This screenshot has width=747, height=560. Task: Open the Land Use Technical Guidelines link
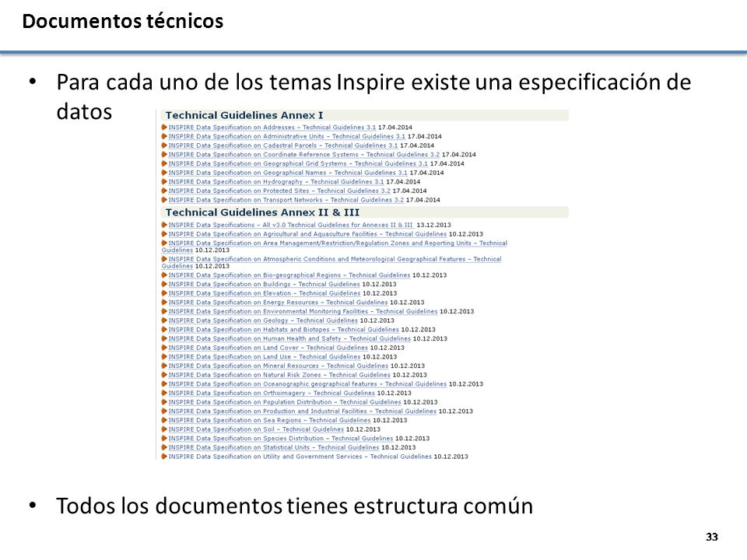(265, 356)
